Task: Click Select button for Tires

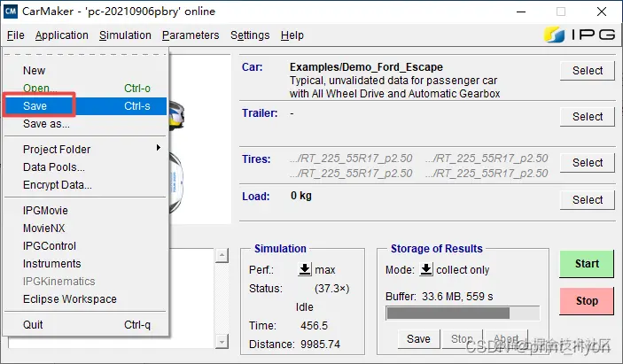Action: [588, 163]
